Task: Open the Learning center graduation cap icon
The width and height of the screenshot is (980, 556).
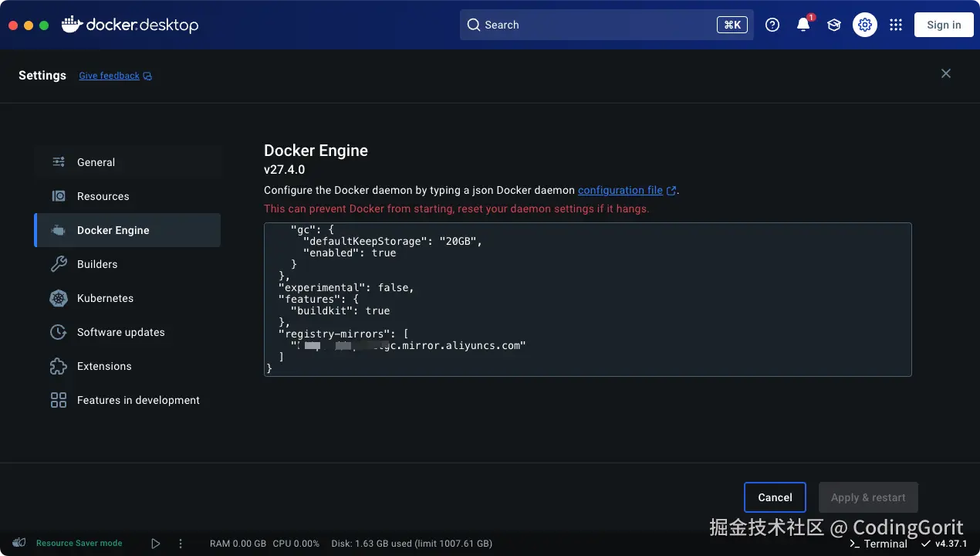Action: (x=834, y=25)
